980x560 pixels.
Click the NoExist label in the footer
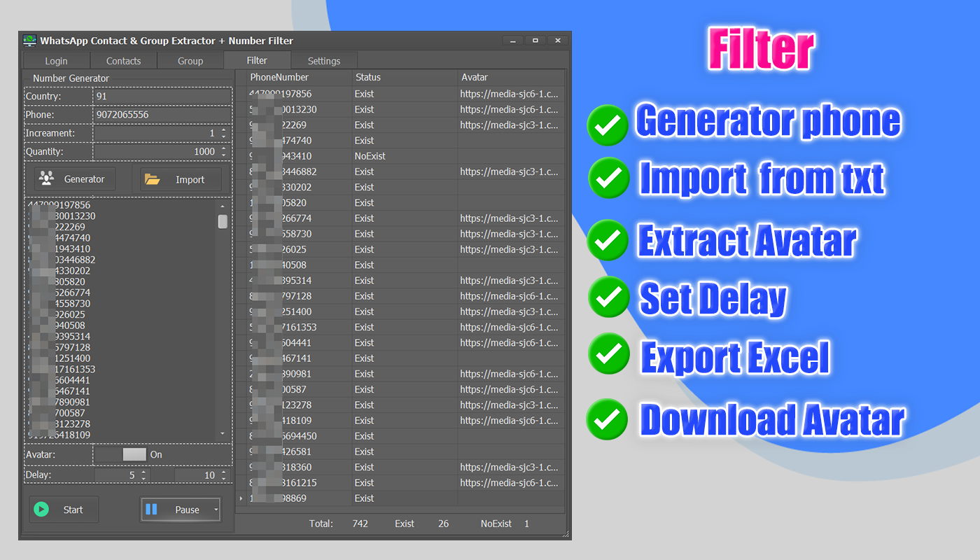(x=496, y=524)
